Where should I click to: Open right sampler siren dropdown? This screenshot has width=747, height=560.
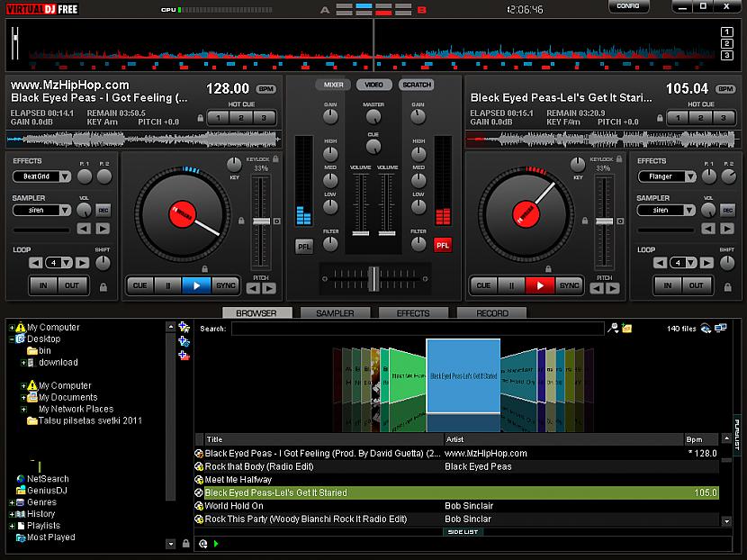[x=689, y=210]
